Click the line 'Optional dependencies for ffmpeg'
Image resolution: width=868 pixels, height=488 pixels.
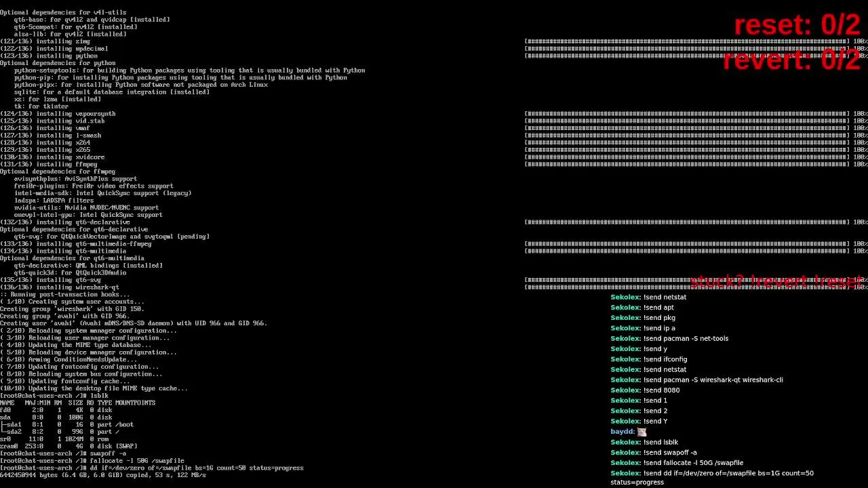pos(58,171)
